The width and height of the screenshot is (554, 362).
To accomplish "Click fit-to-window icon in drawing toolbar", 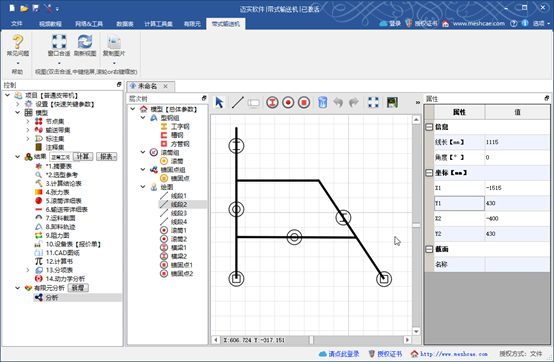I will [373, 103].
